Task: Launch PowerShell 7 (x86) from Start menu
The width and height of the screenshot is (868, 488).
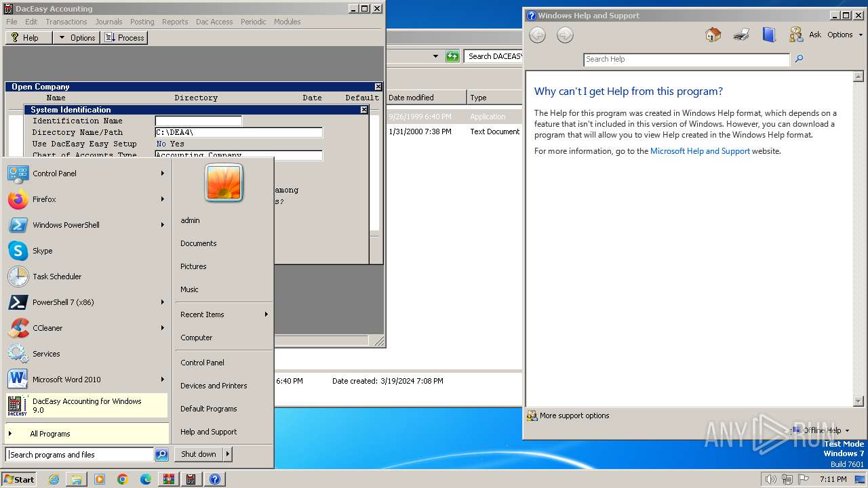Action: coord(18,302)
